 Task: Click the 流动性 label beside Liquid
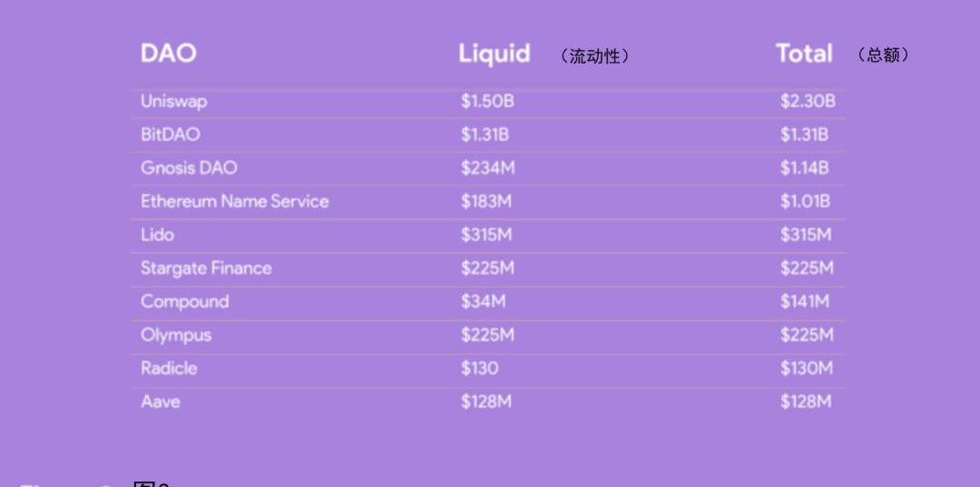pyautogui.click(x=594, y=56)
